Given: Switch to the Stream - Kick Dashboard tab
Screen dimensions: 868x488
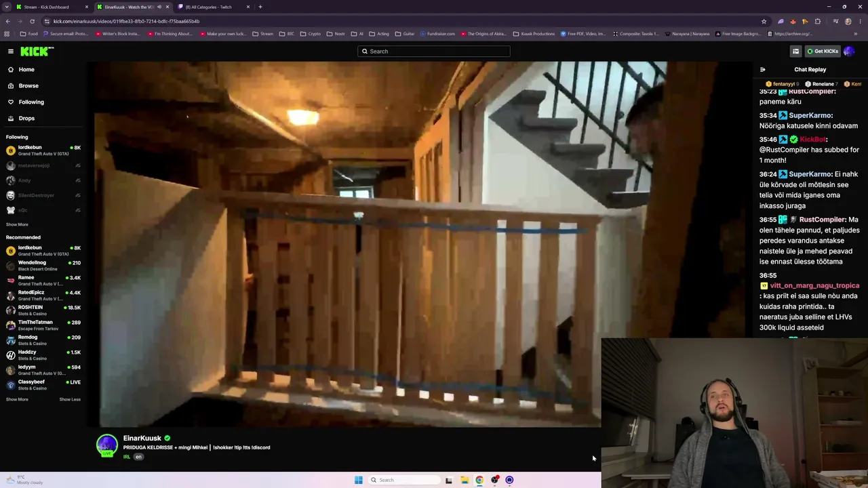Looking at the screenshot, I should coord(52,7).
